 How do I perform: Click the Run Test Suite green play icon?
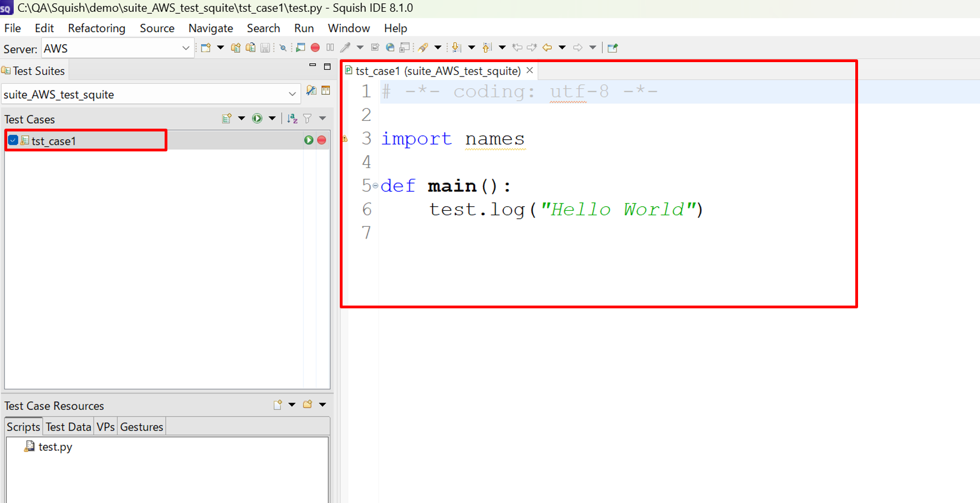pyautogui.click(x=257, y=118)
